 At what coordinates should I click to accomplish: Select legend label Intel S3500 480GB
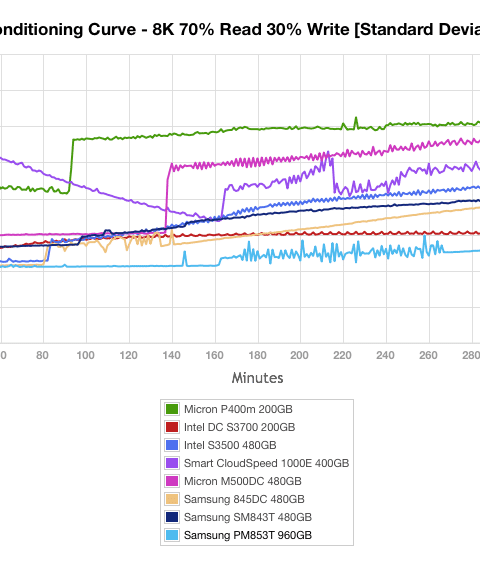[230, 445]
